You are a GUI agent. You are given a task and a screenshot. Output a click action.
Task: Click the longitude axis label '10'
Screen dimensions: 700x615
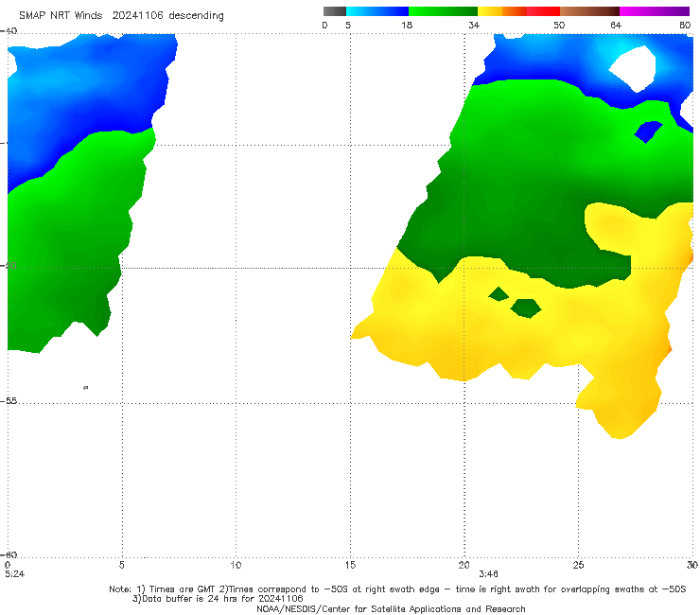tap(236, 565)
